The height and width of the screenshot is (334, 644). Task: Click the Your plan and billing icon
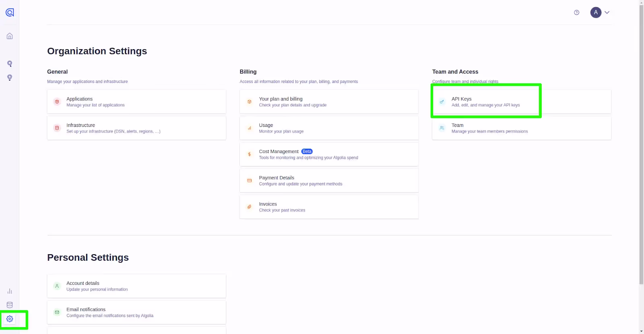250,102
